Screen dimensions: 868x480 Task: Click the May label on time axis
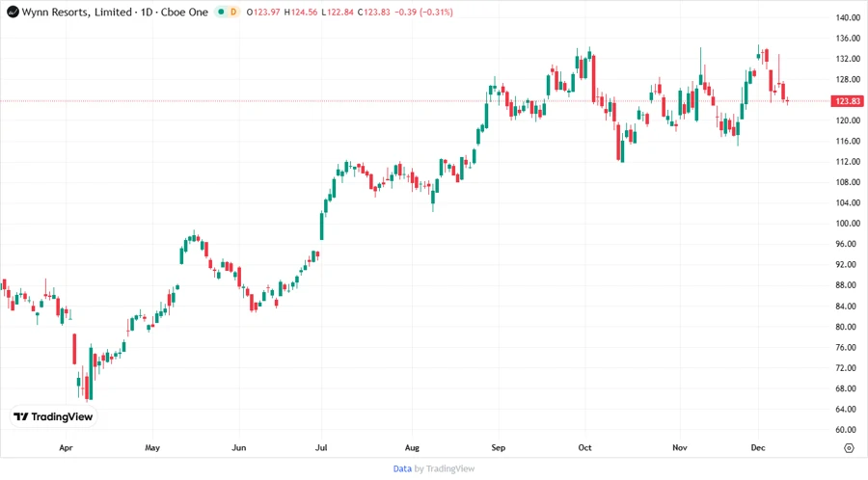(x=152, y=448)
